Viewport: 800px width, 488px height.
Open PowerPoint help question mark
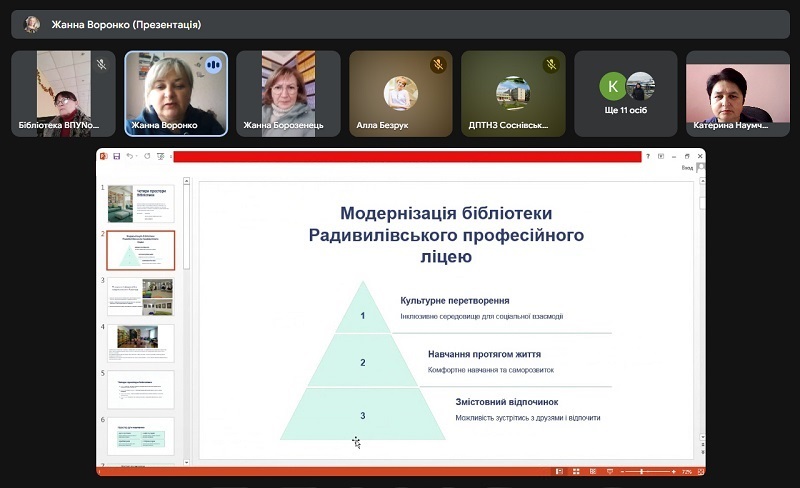pyautogui.click(x=647, y=156)
